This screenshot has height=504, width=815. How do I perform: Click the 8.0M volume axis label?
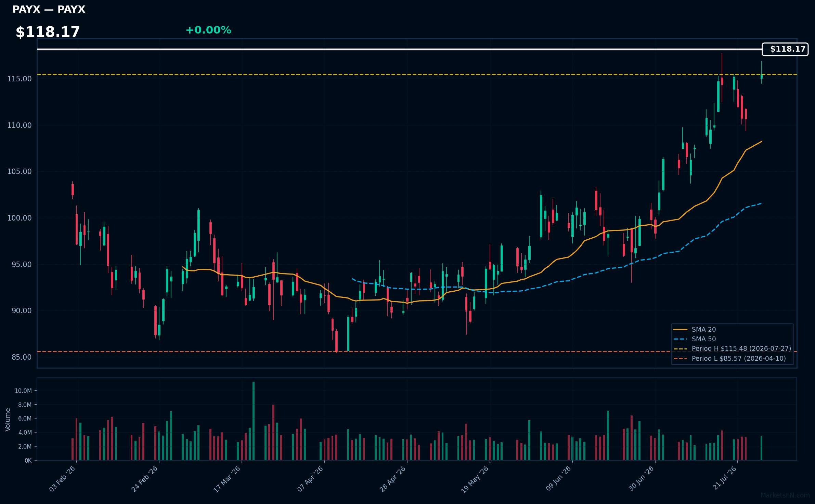pos(25,405)
